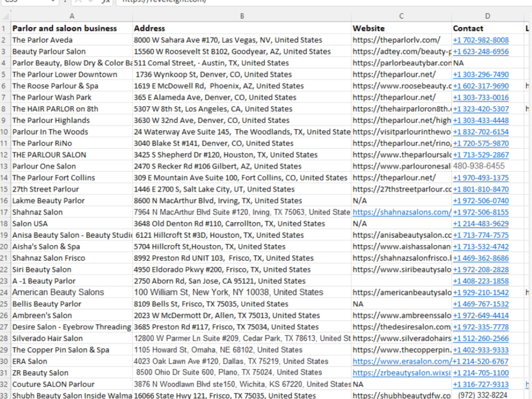Viewport: 532px width, 399px height.
Task: Select row 5 header
Action: tap(4, 74)
